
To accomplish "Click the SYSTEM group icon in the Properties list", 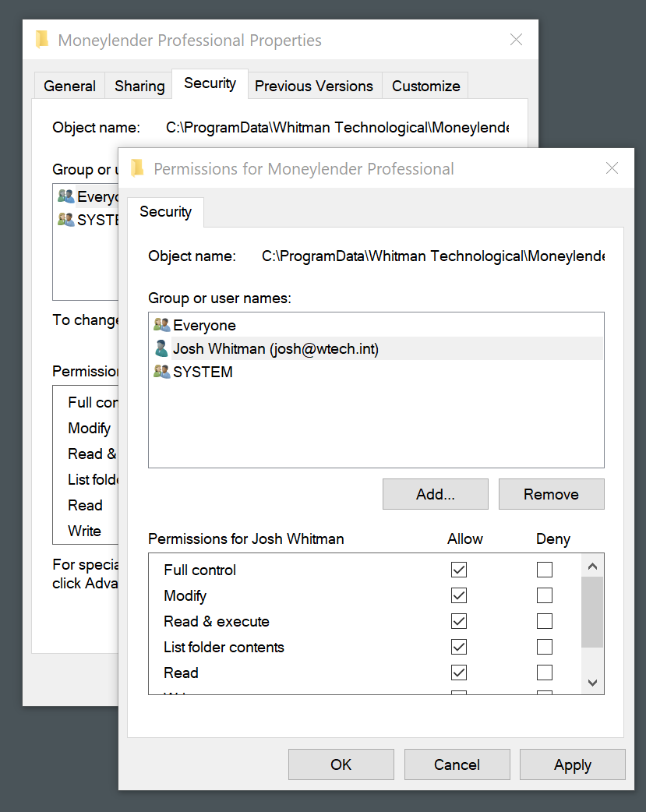I will pyautogui.click(x=65, y=220).
